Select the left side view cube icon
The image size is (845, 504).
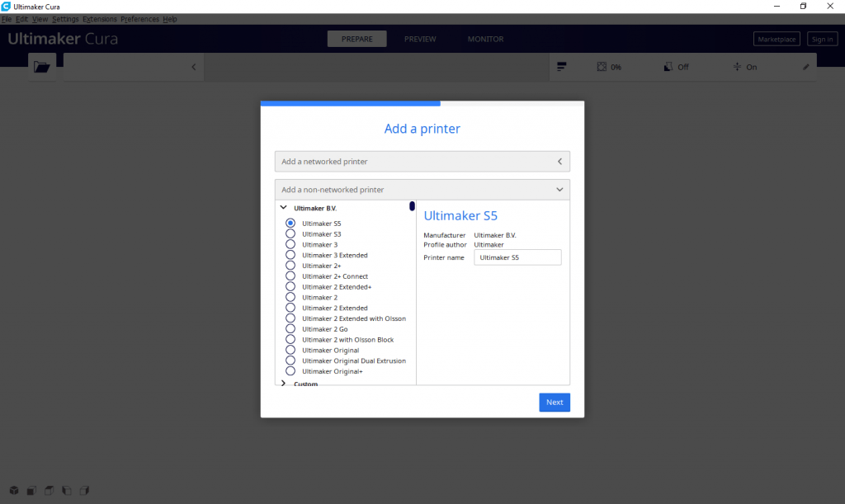pos(67,491)
